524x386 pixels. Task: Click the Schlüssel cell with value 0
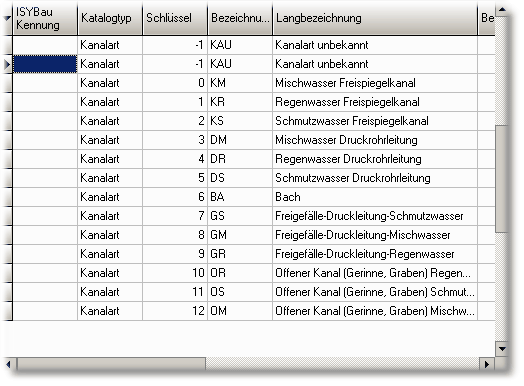coord(175,83)
